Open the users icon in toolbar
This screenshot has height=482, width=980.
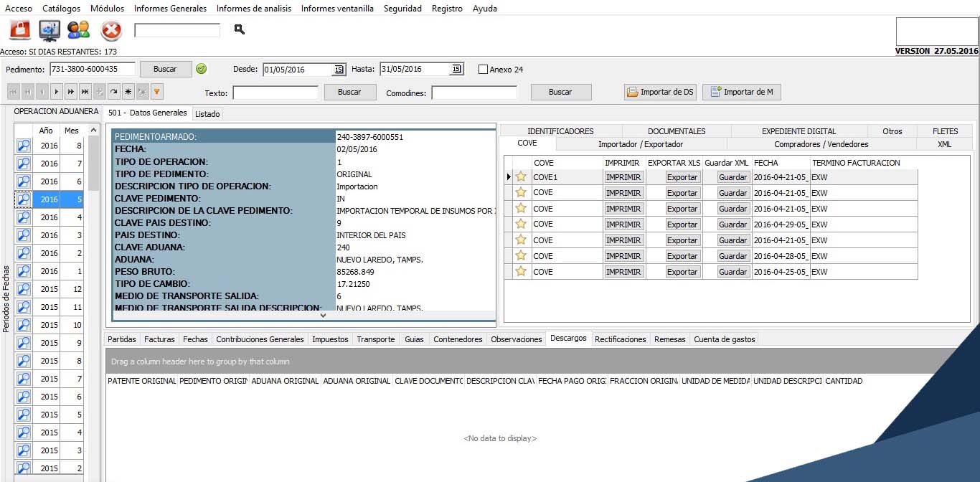pos(78,30)
